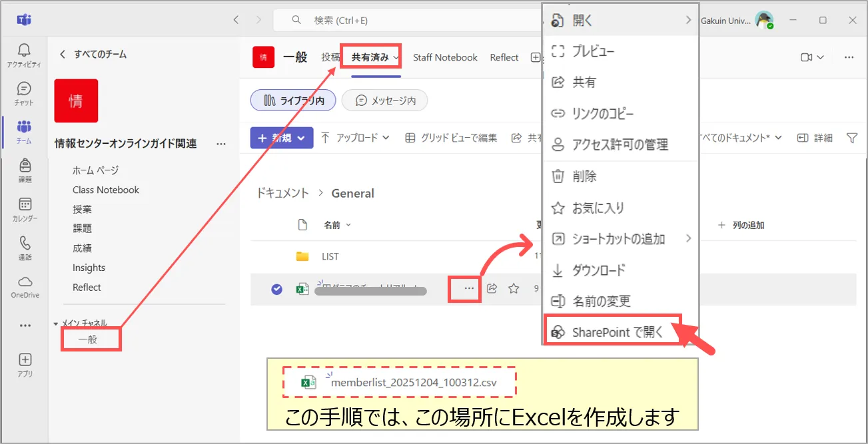The width and height of the screenshot is (868, 444).
Task: Expand the 共有済み tab dropdown
Action: [x=397, y=58]
